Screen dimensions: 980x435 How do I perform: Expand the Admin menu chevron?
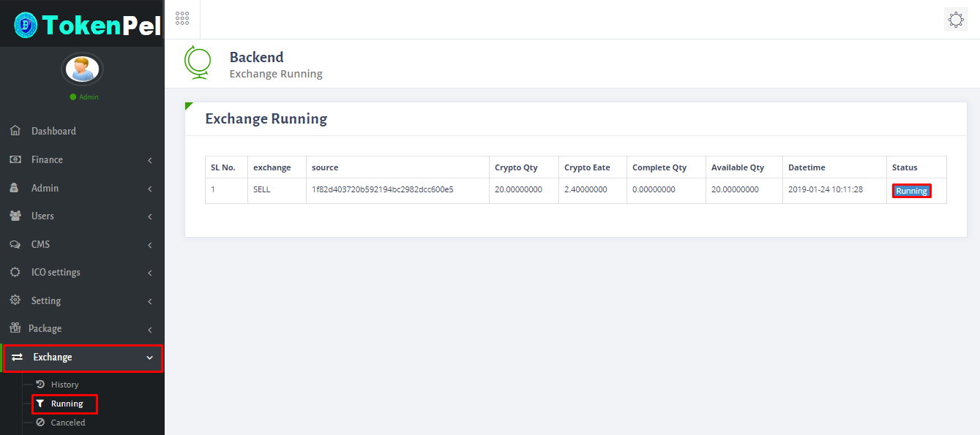point(150,189)
